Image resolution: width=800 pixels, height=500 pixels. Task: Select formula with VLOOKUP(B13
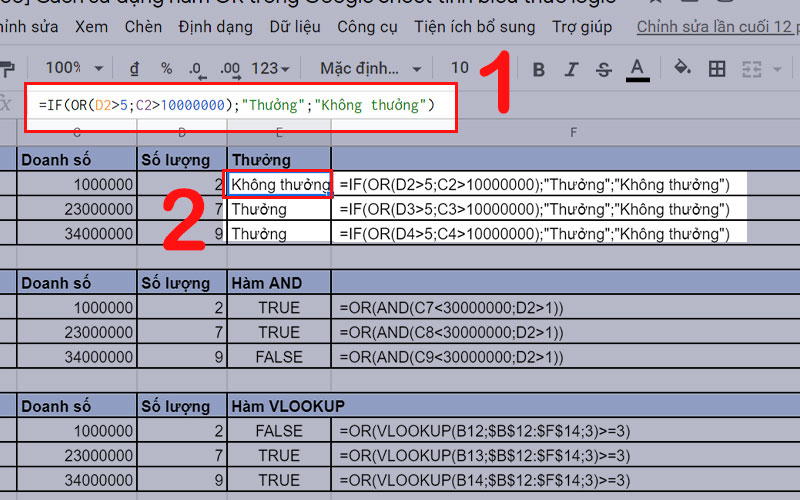click(485, 456)
